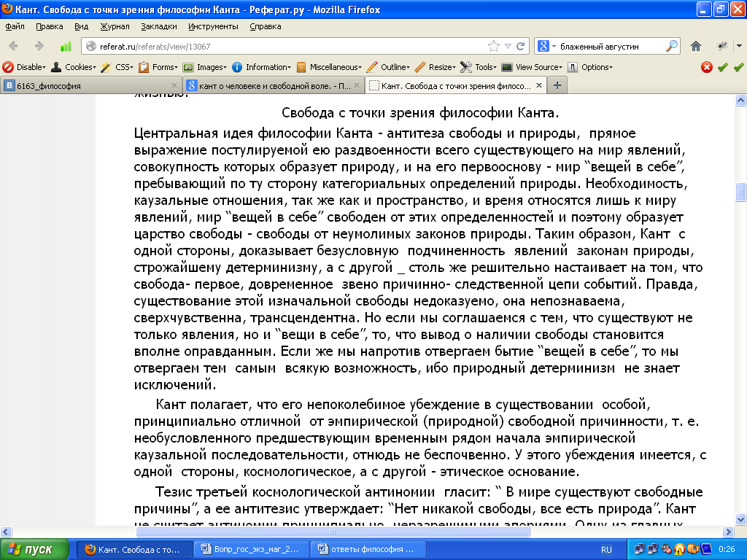Click horizontal scrollbar left arrow
Image resolution: width=747 pixels, height=560 pixels.
coord(5,532)
